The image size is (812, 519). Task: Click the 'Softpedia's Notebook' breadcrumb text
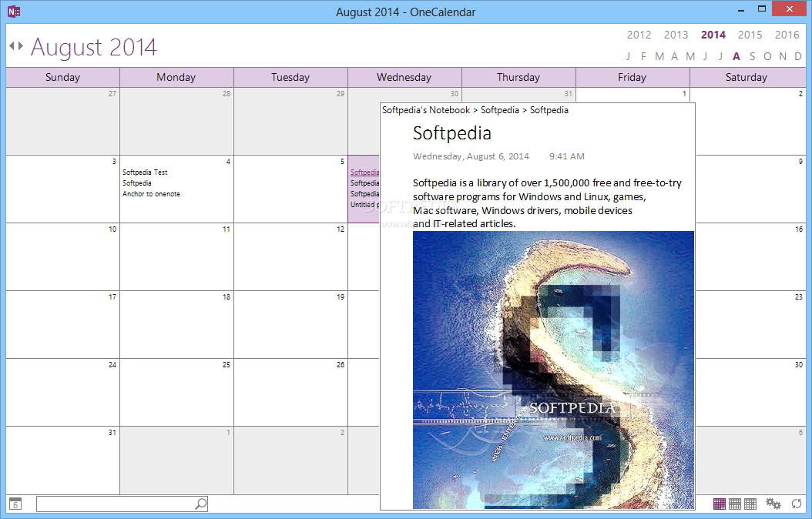(426, 110)
